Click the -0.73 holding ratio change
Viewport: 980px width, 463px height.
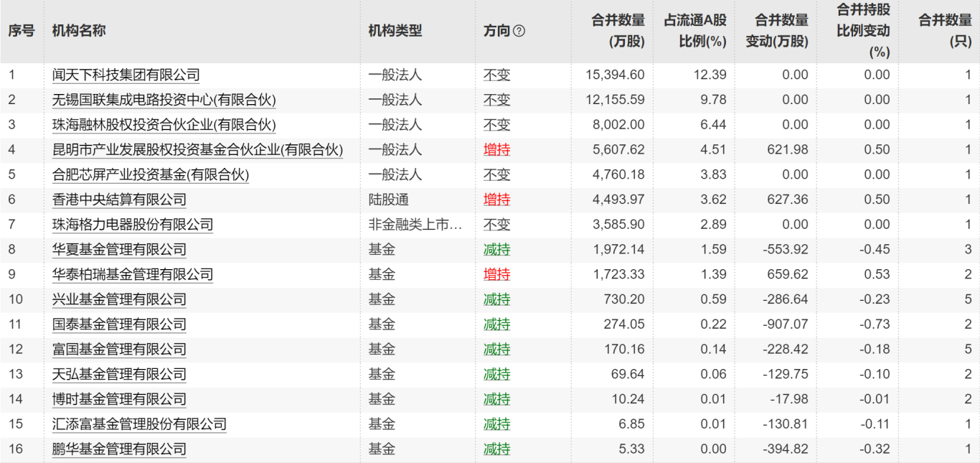(x=876, y=324)
